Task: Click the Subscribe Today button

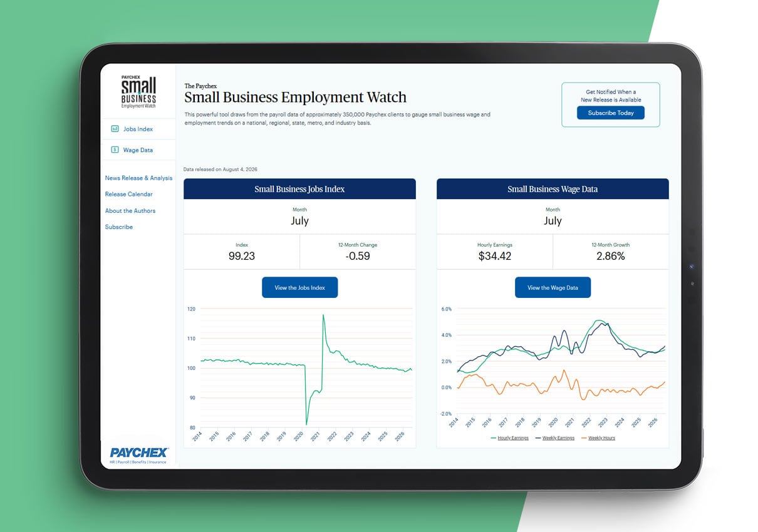Action: pos(610,113)
